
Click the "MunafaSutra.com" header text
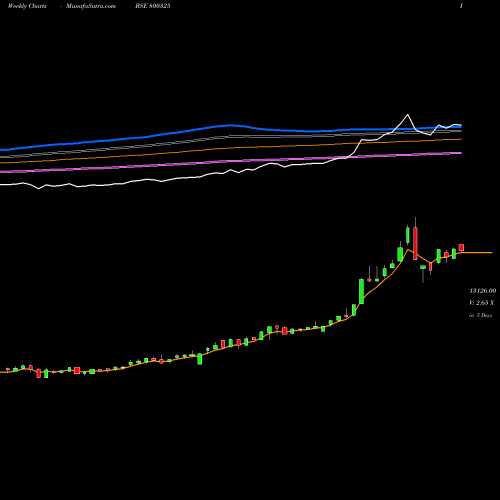click(x=91, y=6)
